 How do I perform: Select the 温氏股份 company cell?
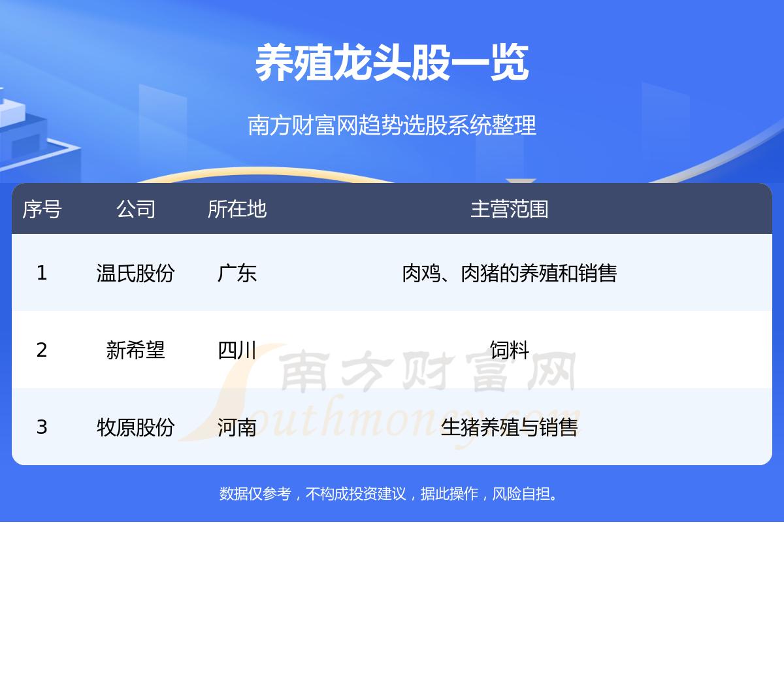pyautogui.click(x=136, y=272)
